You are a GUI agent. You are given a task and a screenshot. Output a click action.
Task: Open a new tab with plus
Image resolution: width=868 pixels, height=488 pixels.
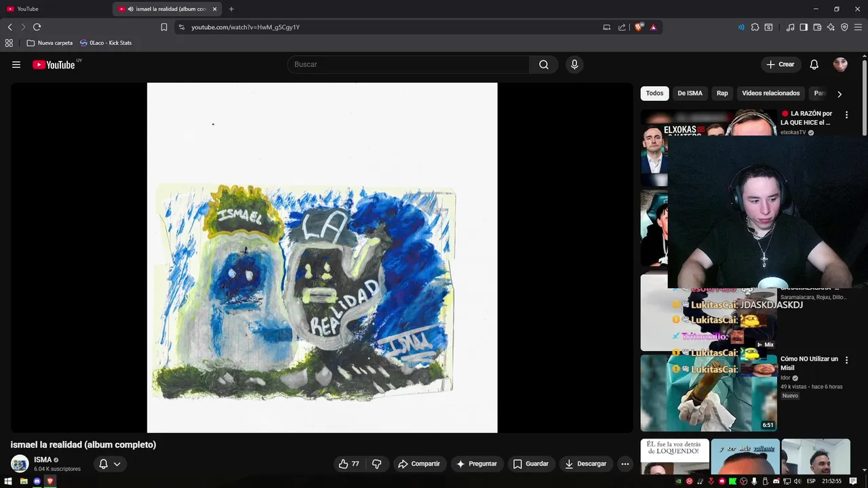point(231,9)
